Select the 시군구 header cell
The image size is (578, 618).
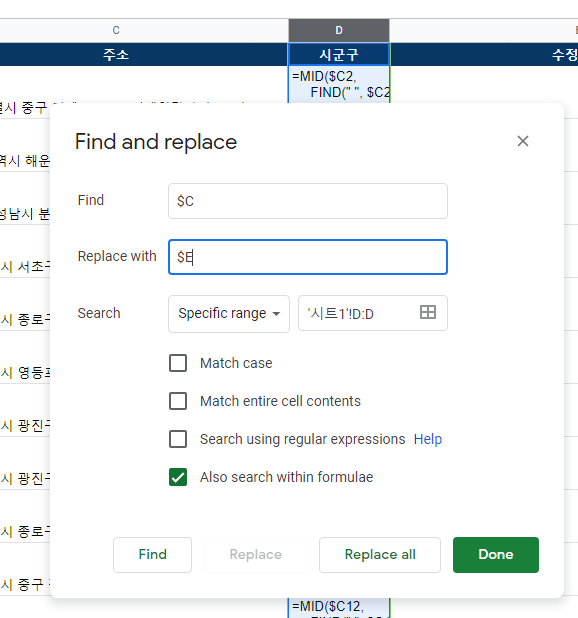[339, 54]
